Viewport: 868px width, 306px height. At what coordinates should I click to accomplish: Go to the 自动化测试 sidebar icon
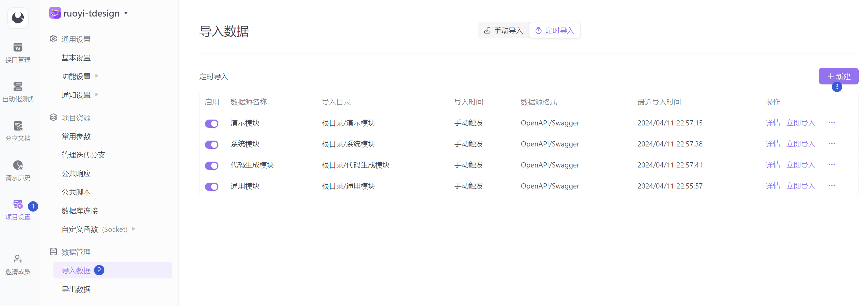[x=18, y=86]
